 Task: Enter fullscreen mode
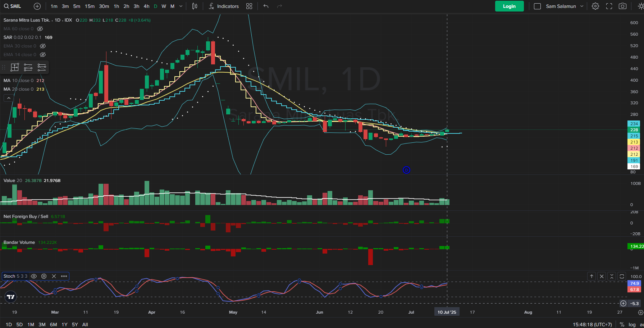click(x=609, y=6)
